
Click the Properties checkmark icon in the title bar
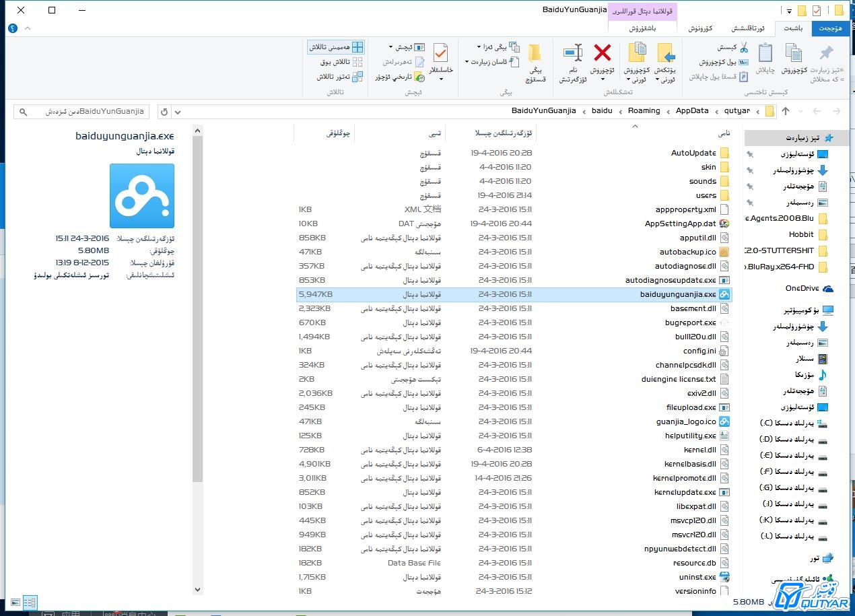pyautogui.click(x=817, y=11)
